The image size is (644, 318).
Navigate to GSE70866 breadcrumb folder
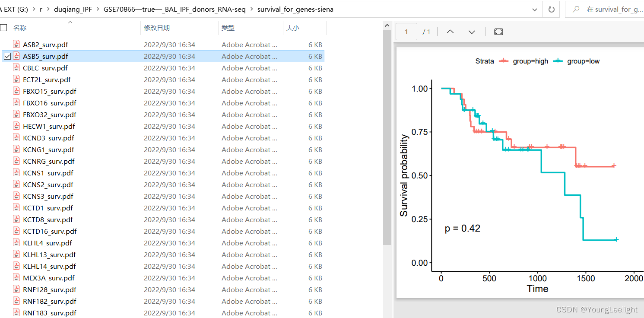(x=174, y=9)
